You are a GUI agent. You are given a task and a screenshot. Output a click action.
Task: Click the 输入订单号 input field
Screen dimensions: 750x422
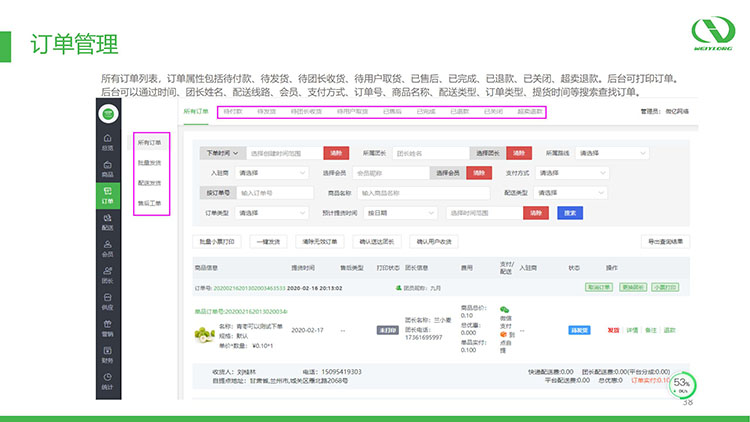[x=275, y=193]
